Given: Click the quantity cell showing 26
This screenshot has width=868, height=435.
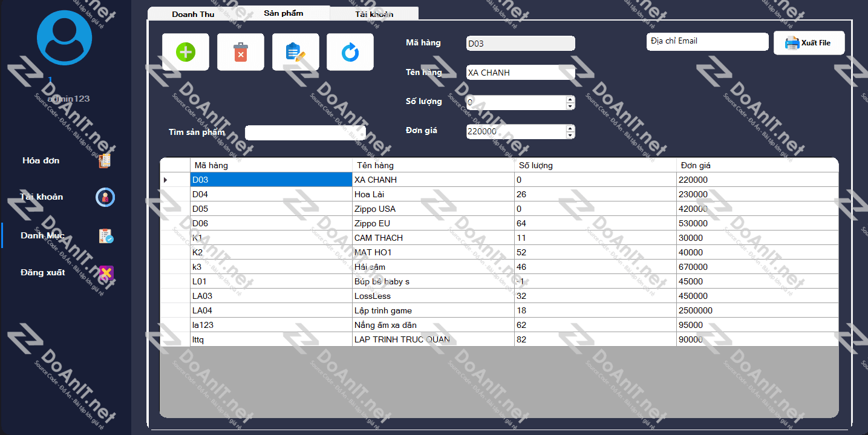Looking at the screenshot, I should point(595,194).
